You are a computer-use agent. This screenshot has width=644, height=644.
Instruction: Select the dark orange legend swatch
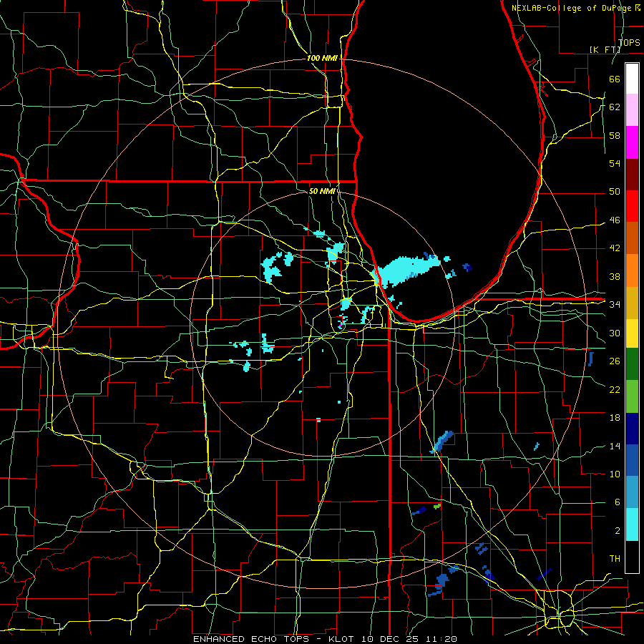[632, 238]
